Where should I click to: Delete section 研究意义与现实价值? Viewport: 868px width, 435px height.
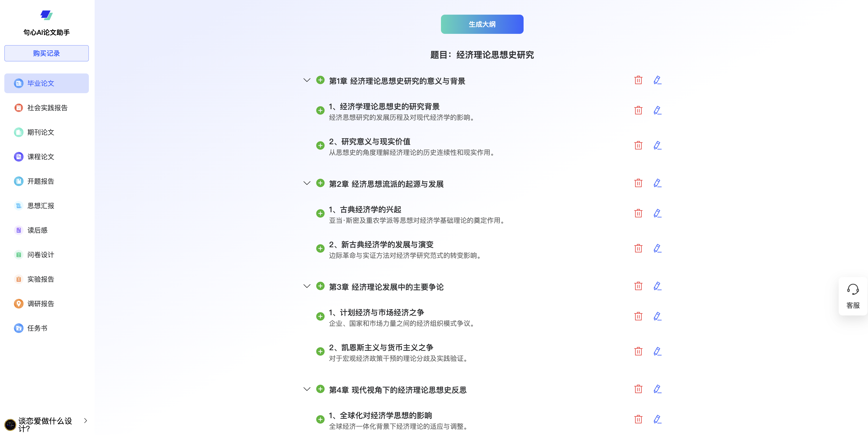point(638,145)
